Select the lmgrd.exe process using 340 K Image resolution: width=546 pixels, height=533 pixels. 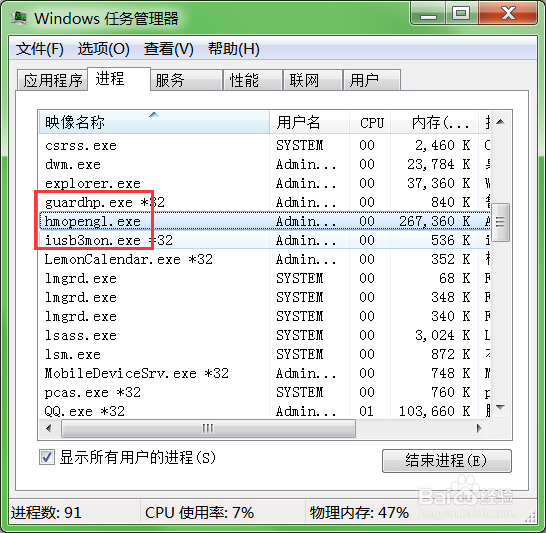click(x=265, y=316)
